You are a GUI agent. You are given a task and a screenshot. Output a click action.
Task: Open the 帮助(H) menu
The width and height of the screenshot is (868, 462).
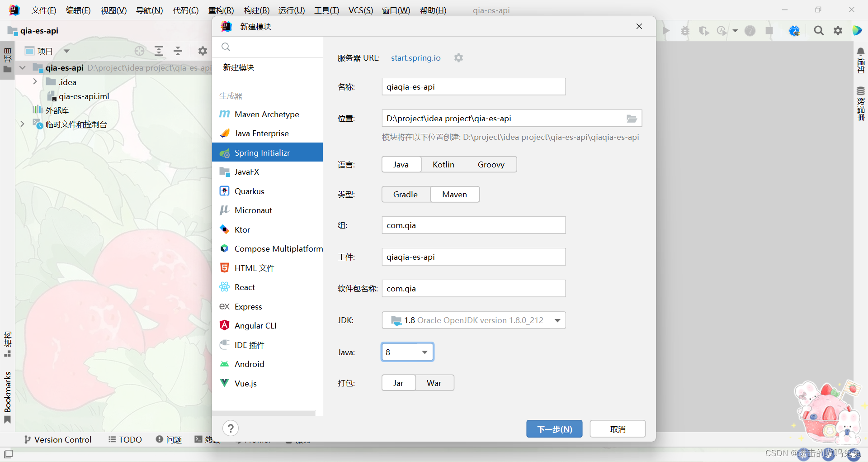coord(433,10)
